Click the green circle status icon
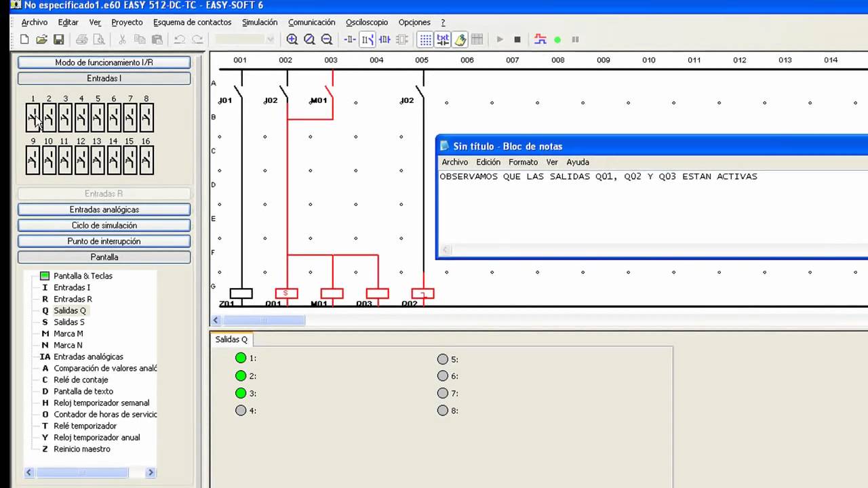This screenshot has width=868, height=488. click(557, 40)
